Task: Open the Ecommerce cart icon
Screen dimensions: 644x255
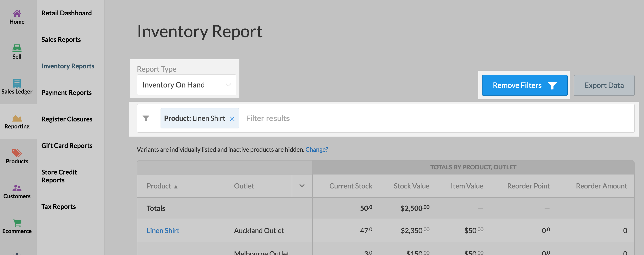Action: [x=17, y=222]
